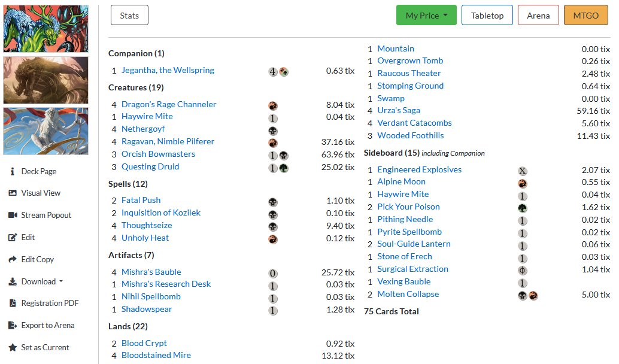This screenshot has width=619, height=364.
Task: Click the 63.96 tix price for Orcish Bowmasters
Action: point(338,154)
